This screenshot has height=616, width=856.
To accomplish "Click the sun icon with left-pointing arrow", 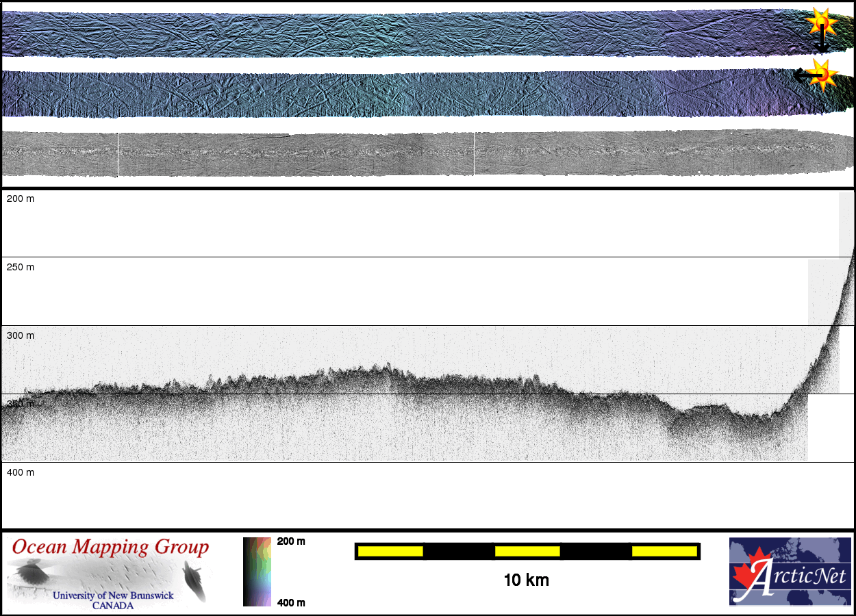I will tap(822, 75).
